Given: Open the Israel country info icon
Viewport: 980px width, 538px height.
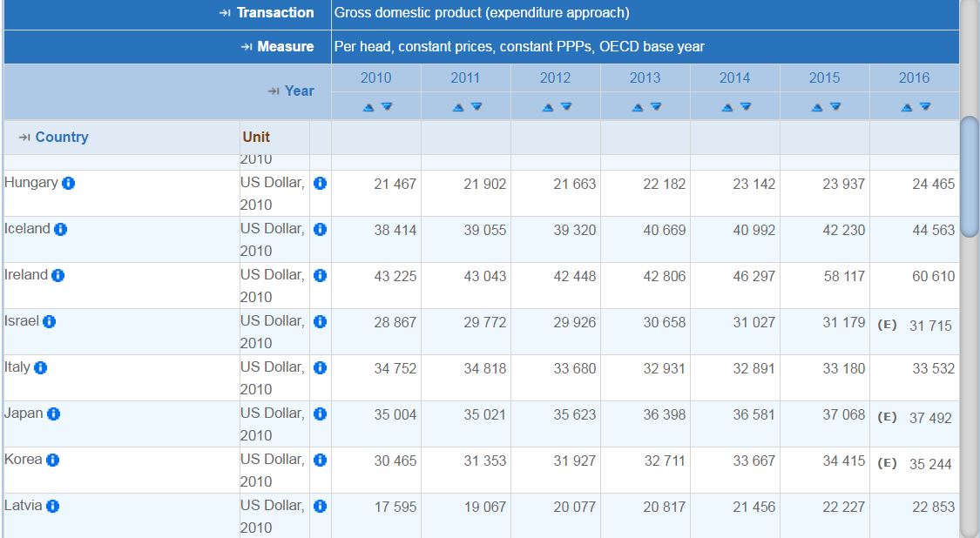Looking at the screenshot, I should [x=50, y=322].
